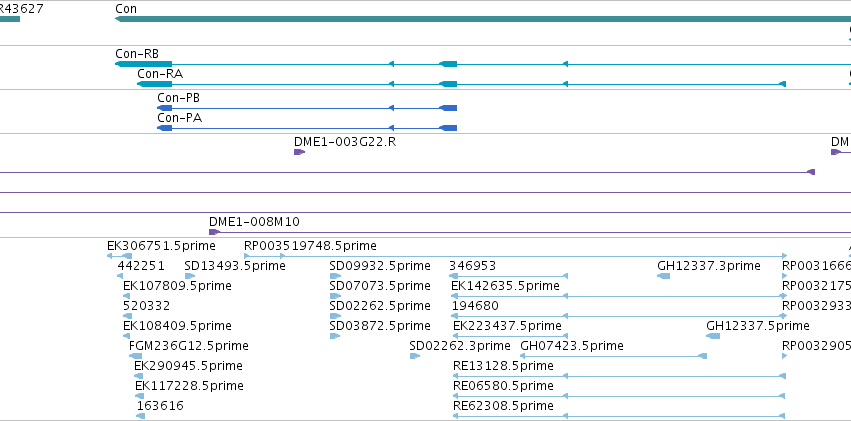This screenshot has height=421, width=851.
Task: Select the EK290945.5prime EST label
Action: point(188,366)
